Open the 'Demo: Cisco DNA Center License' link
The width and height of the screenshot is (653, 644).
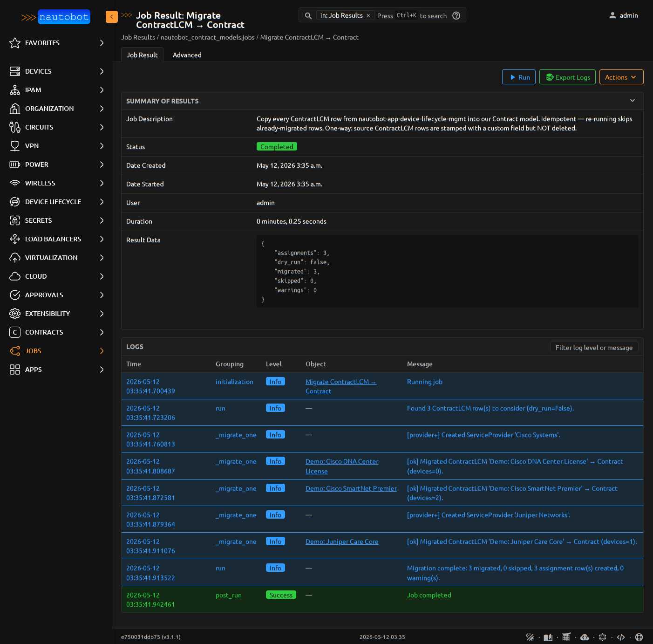[342, 466]
